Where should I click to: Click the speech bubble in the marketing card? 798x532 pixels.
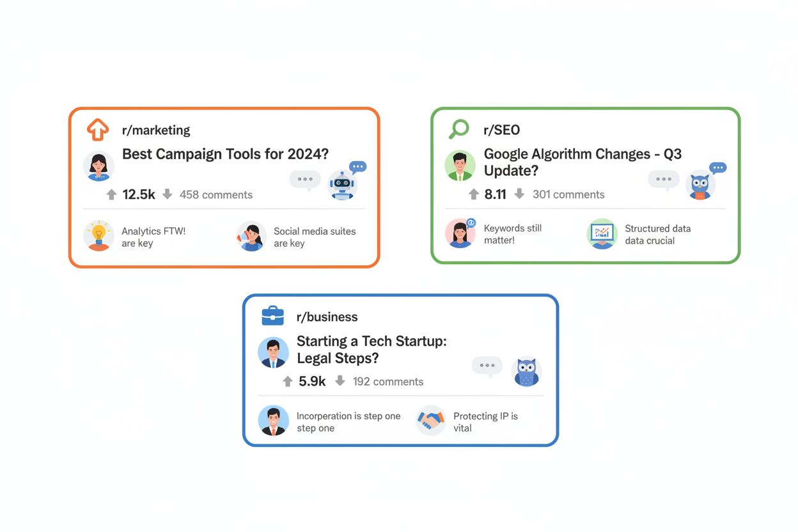304,180
